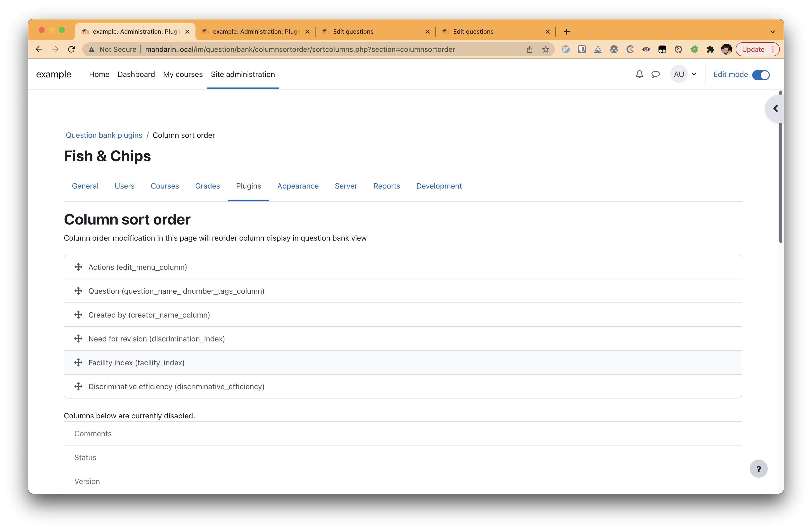Close the first Administration Plugins tab

[187, 31]
